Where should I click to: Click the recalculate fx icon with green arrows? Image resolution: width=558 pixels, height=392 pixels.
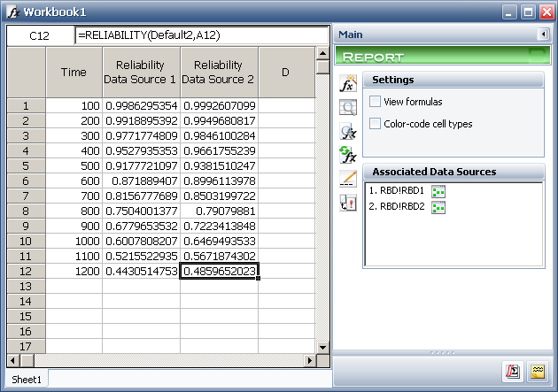[x=348, y=155]
